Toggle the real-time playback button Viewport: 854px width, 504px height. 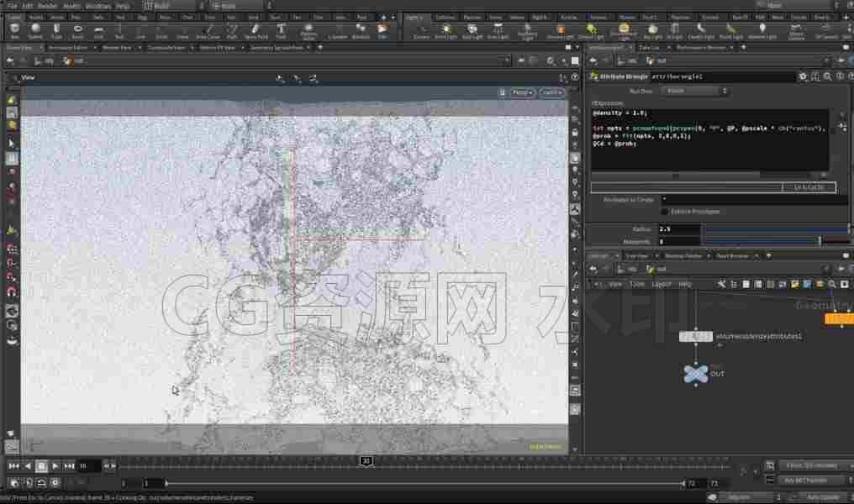pyautogui.click(x=14, y=483)
